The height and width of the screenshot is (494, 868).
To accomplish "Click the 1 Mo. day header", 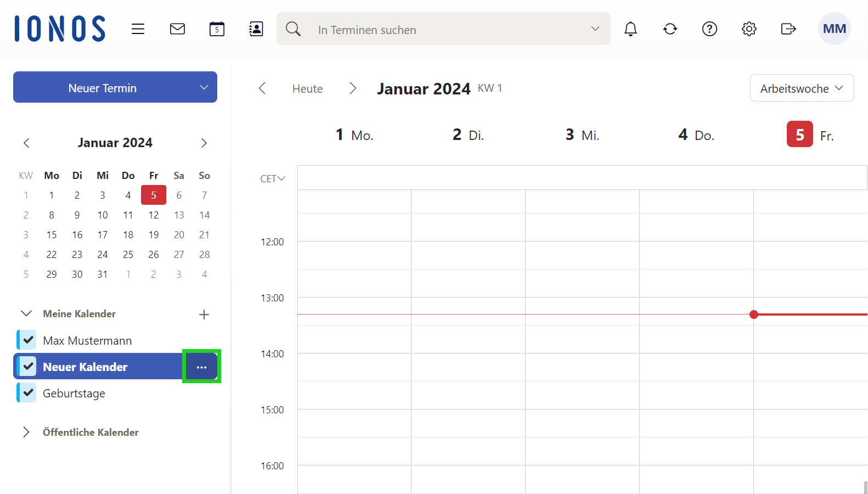I will (x=354, y=135).
